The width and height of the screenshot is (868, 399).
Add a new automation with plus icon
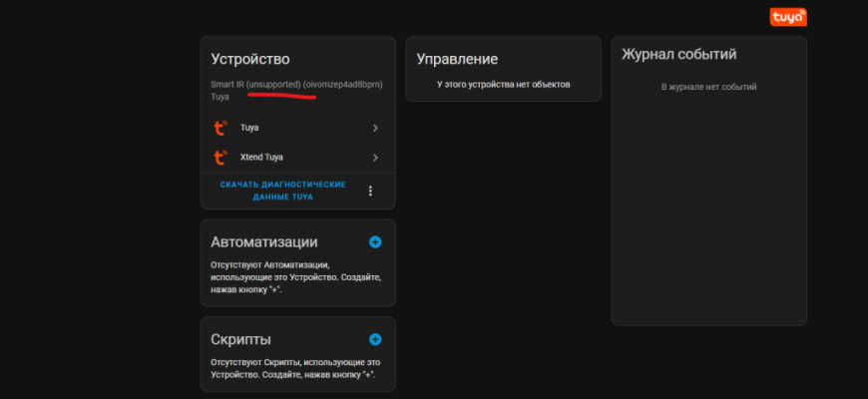(375, 242)
